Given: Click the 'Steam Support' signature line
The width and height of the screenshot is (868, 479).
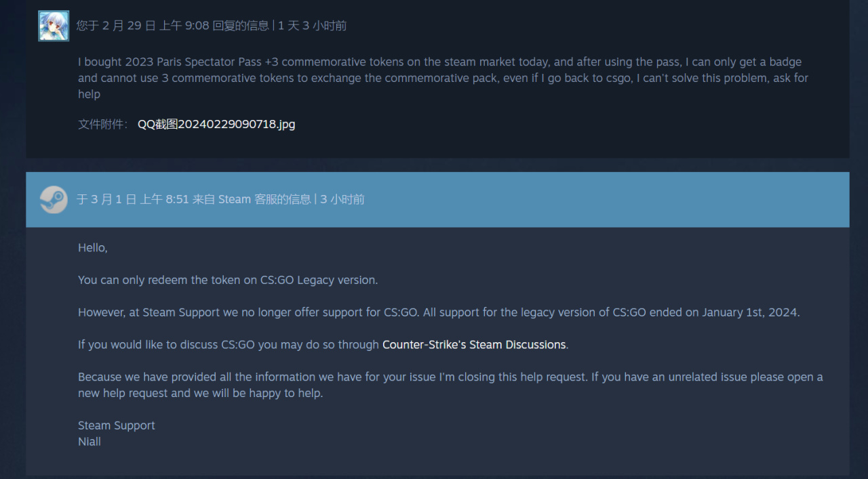Looking at the screenshot, I should tap(117, 425).
